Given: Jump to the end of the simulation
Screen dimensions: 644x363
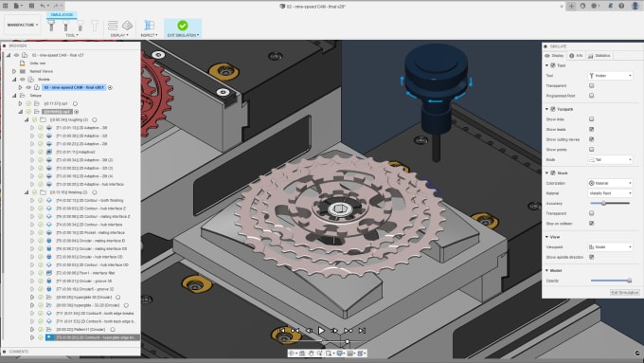Looking at the screenshot, I should 362,331.
